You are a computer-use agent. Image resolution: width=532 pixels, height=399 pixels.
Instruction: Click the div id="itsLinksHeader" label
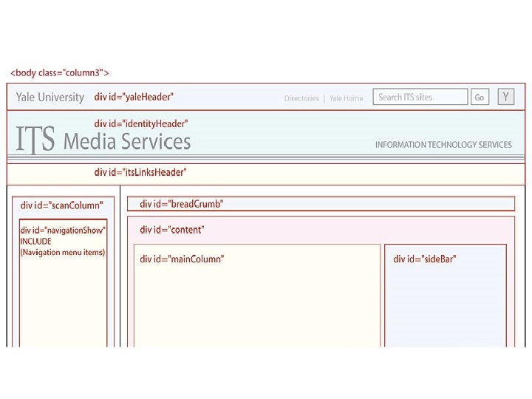pyautogui.click(x=140, y=172)
